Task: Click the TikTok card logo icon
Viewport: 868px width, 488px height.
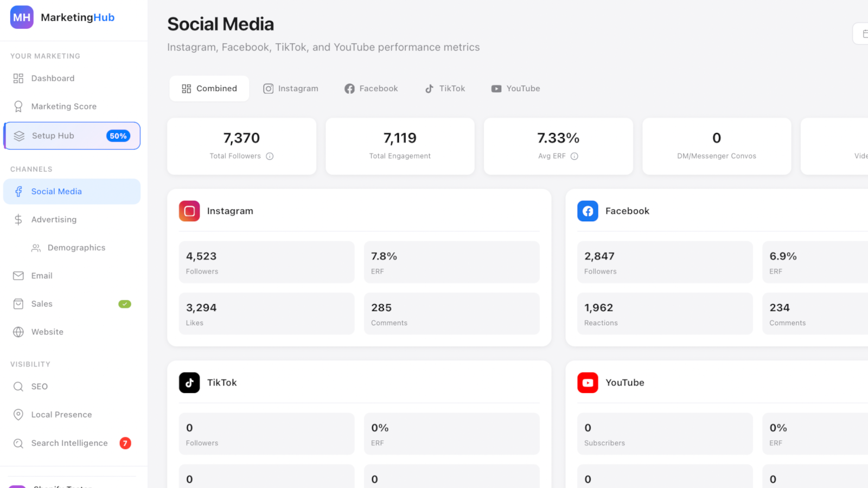Action: tap(189, 382)
